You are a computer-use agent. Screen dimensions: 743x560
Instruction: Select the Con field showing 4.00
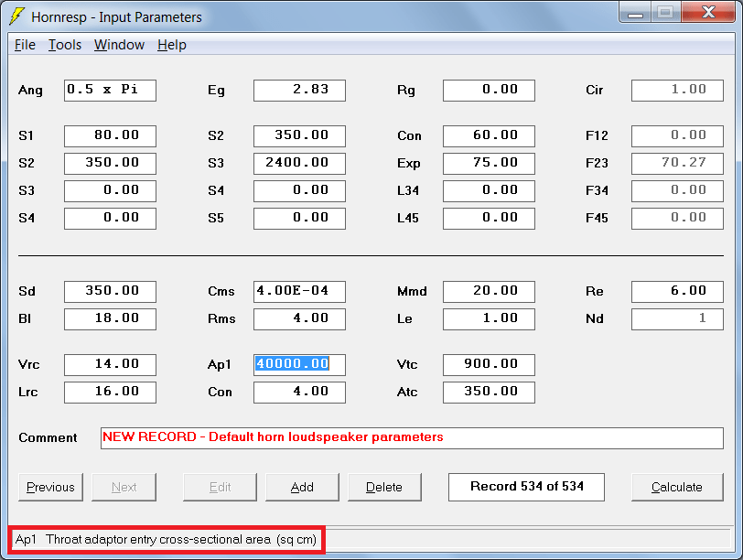click(299, 393)
